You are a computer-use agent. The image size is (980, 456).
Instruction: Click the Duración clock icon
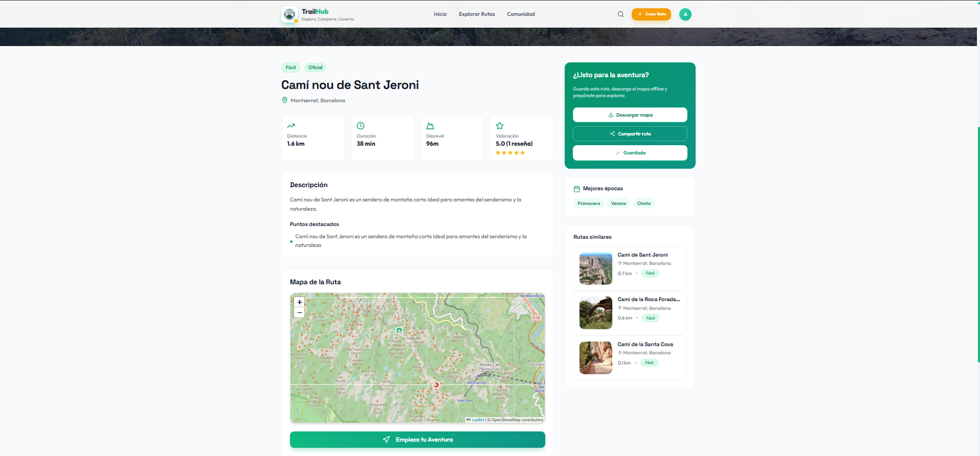click(x=361, y=125)
